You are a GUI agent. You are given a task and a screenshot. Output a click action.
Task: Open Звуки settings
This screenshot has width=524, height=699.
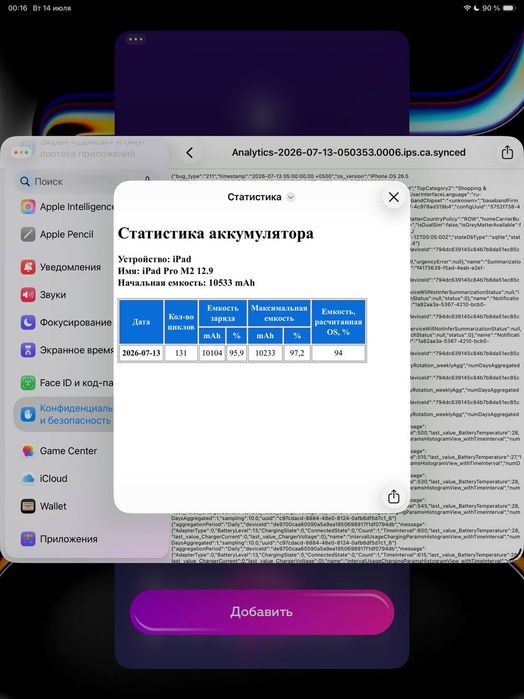click(67, 295)
